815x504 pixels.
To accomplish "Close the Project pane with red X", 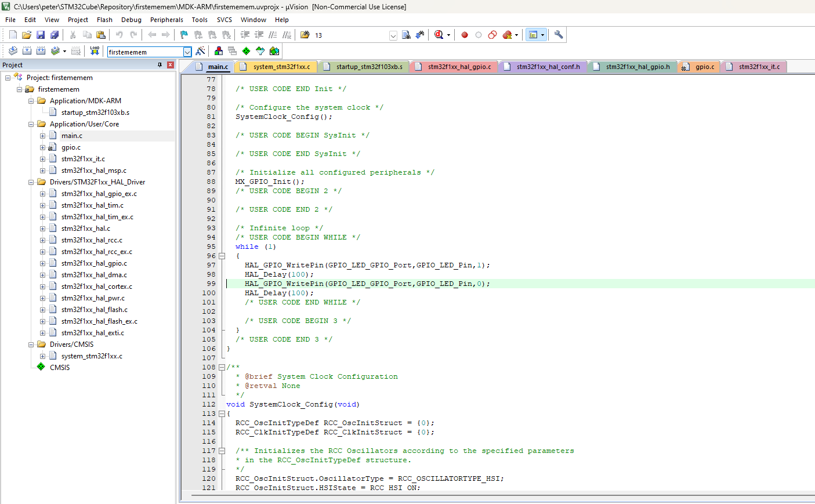I will tap(171, 65).
